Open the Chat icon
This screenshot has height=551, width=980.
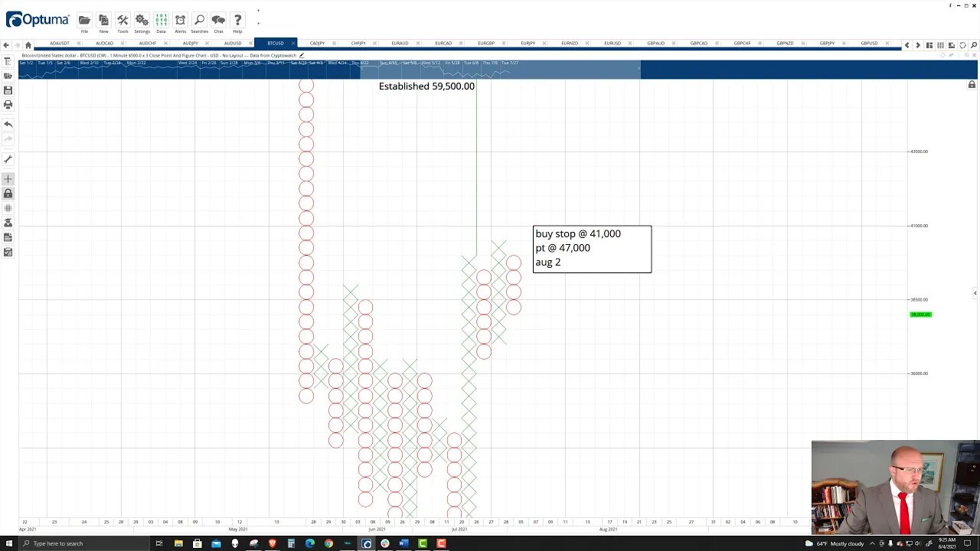click(x=218, y=22)
